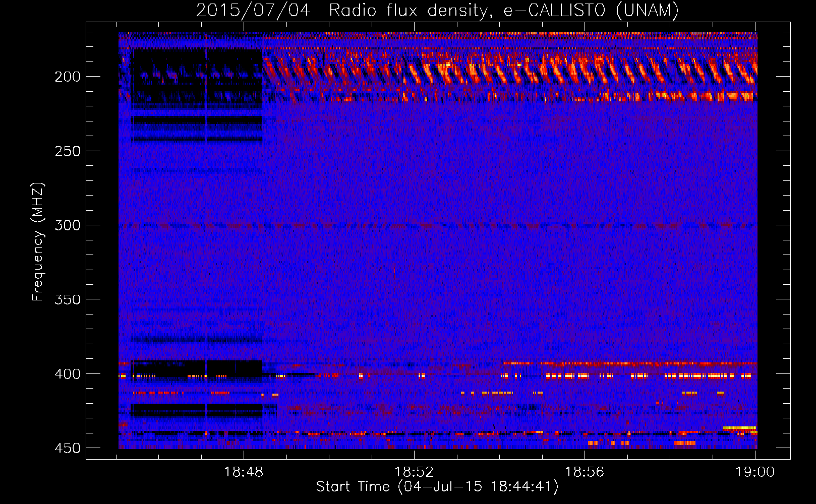Click the 450 frequency tick label

tap(68, 448)
